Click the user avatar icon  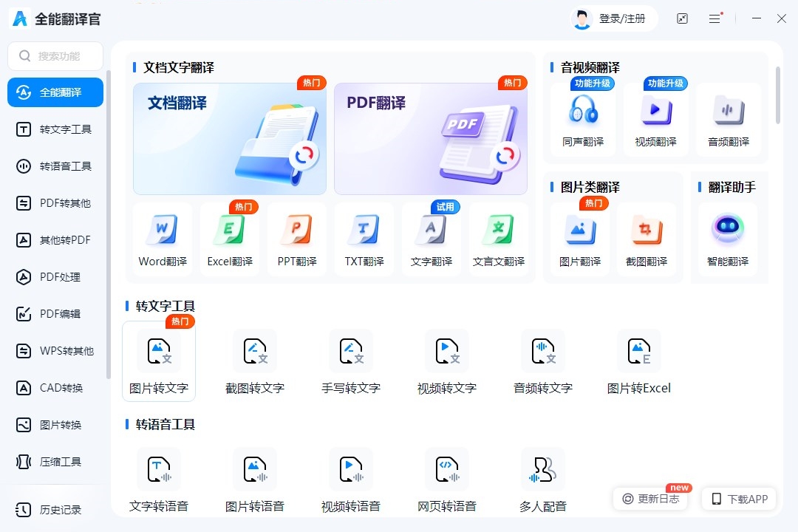click(582, 18)
